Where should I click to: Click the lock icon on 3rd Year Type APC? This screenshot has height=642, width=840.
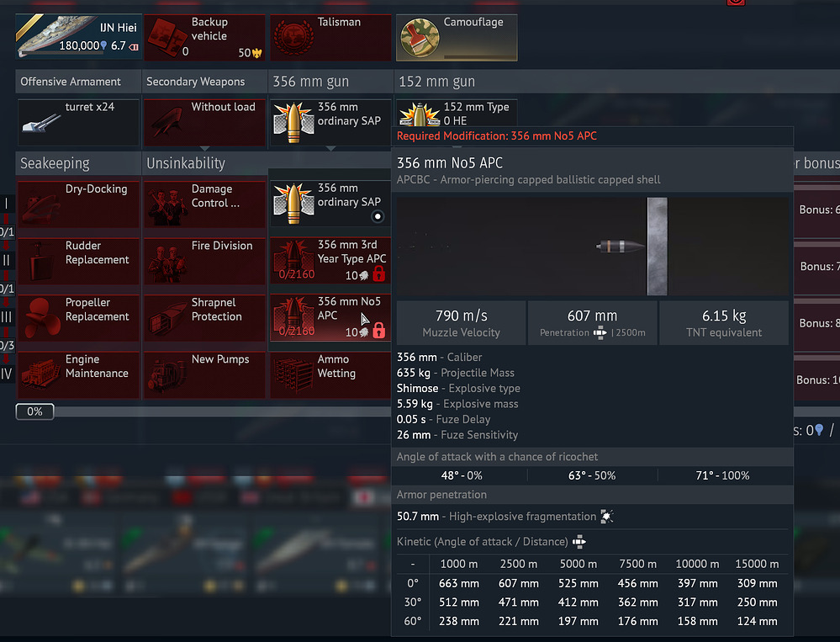coord(378,273)
